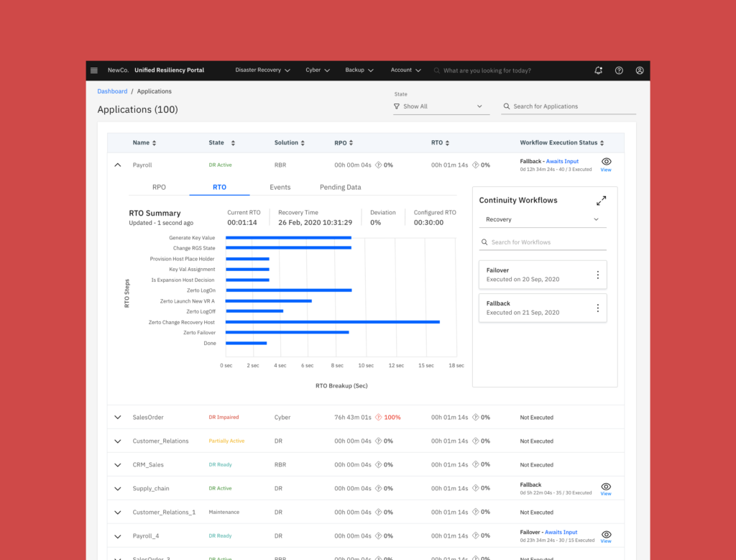Image resolution: width=736 pixels, height=560 pixels.
Task: Open the State Show All filter dropdown
Action: point(440,106)
